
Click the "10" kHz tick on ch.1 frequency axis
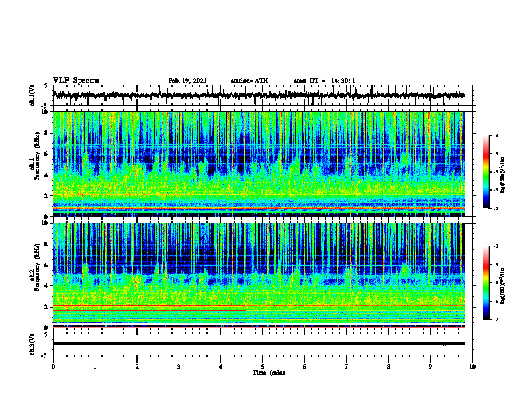(46, 112)
